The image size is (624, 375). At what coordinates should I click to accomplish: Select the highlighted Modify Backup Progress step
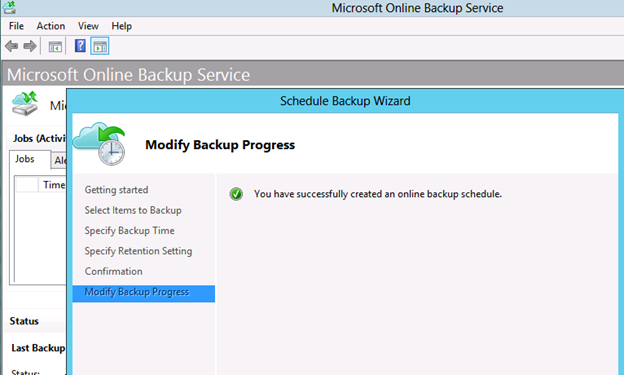[x=144, y=293]
